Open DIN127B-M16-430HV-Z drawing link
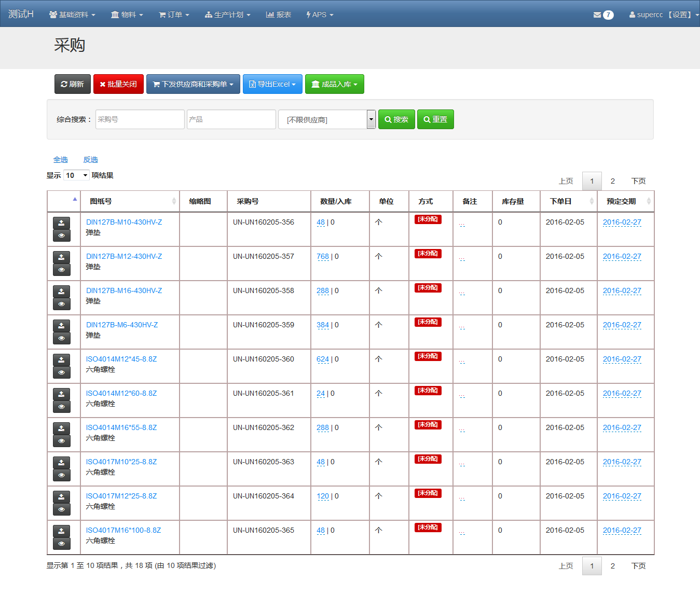700x596 pixels. (x=124, y=290)
